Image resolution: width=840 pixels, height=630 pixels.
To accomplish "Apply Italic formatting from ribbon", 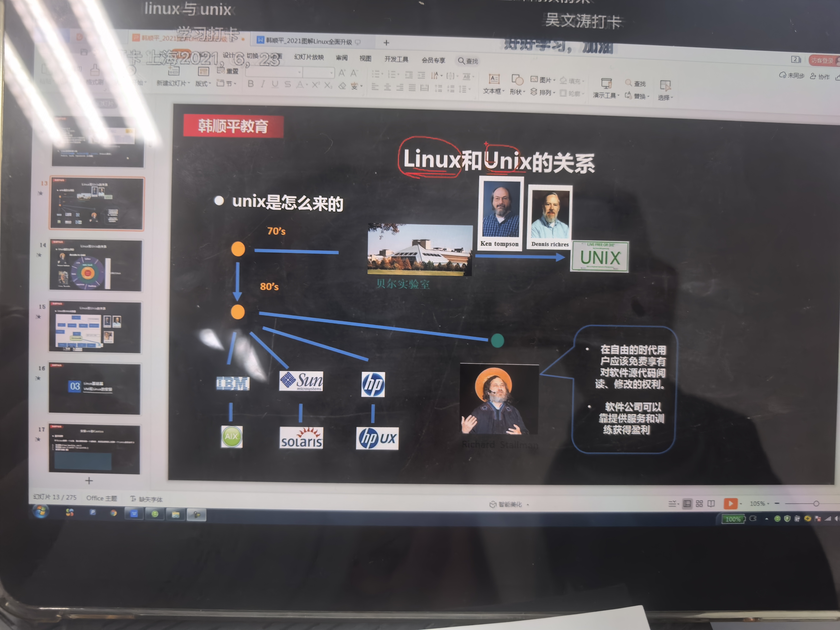I will point(263,84).
